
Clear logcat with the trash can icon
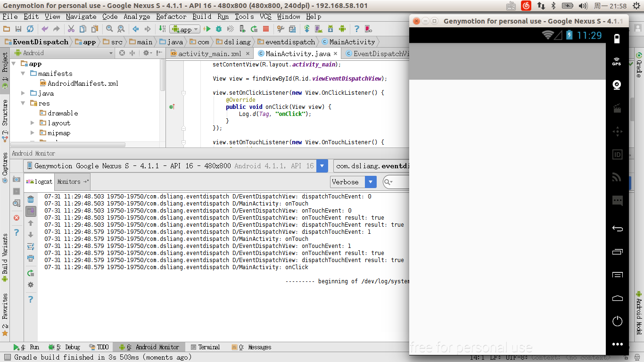pos(31,199)
